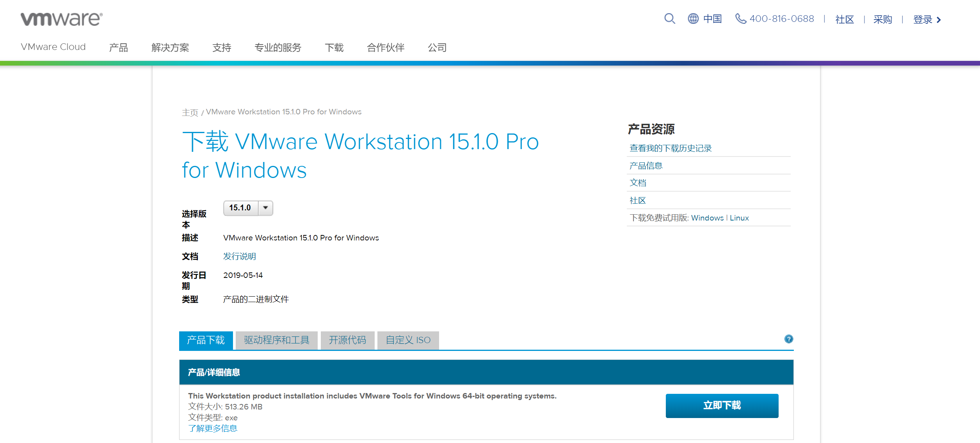Click the 登录 login arrow

939,20
